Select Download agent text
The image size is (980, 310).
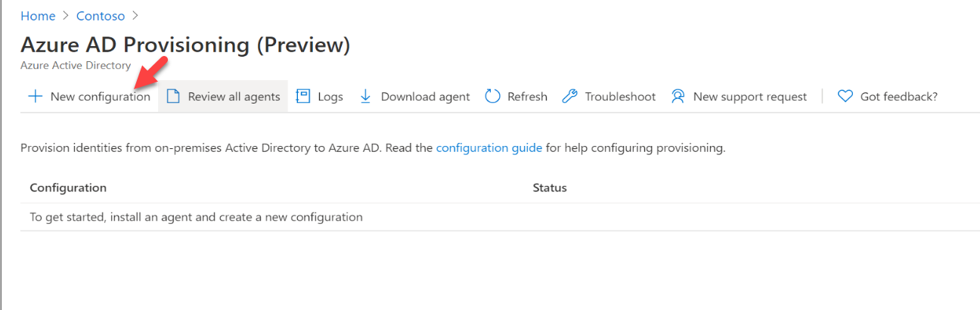pyautogui.click(x=426, y=97)
